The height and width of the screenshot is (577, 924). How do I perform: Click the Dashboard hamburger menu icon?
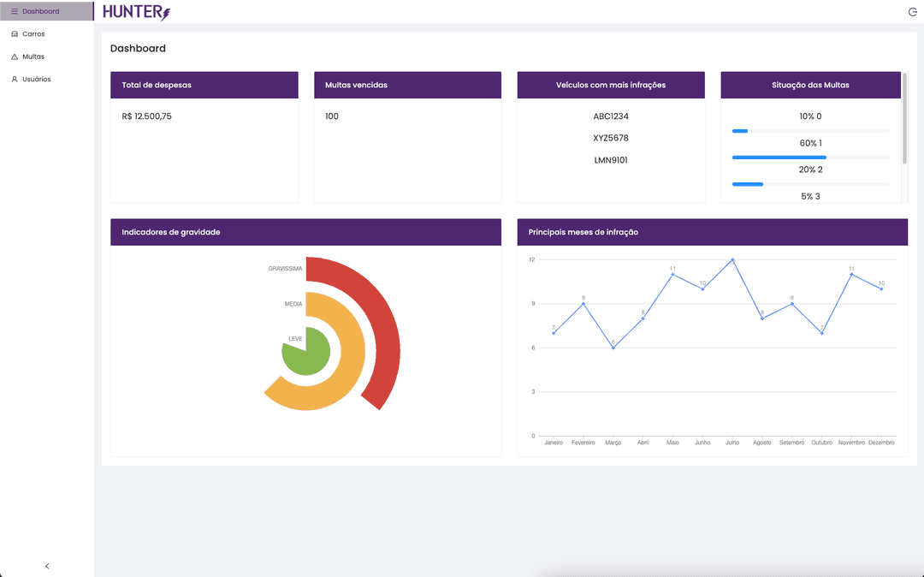[15, 11]
